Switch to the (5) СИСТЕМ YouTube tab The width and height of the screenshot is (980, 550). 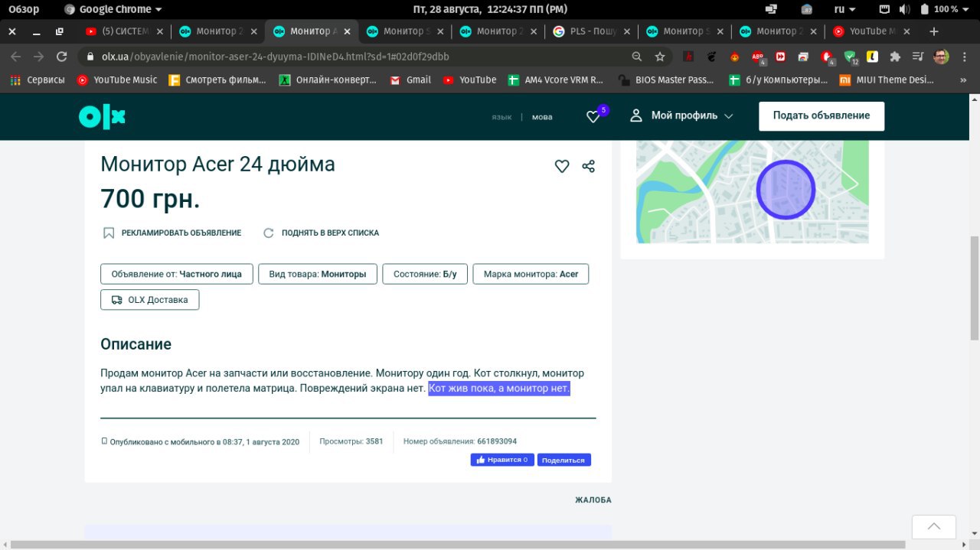tap(126, 31)
